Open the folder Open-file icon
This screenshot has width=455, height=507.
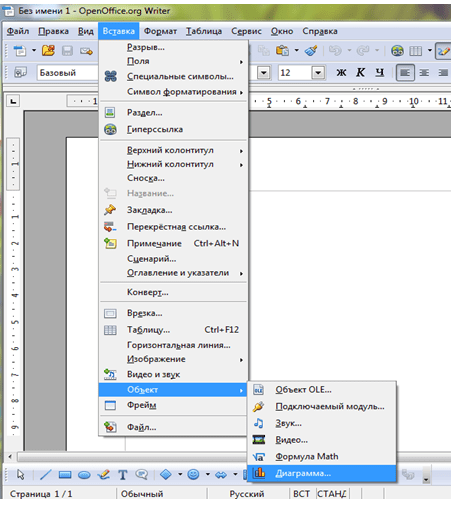tap(48, 51)
